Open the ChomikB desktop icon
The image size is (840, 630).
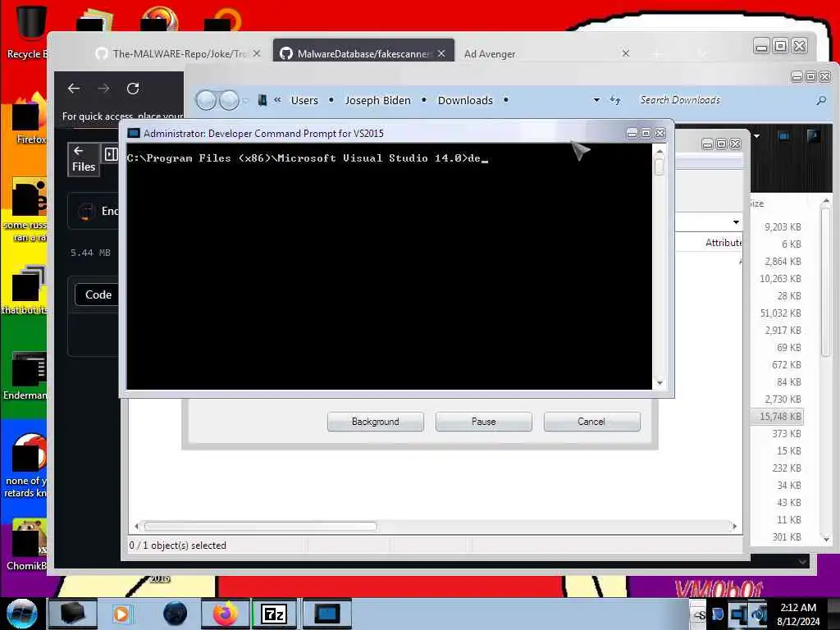[x=28, y=546]
